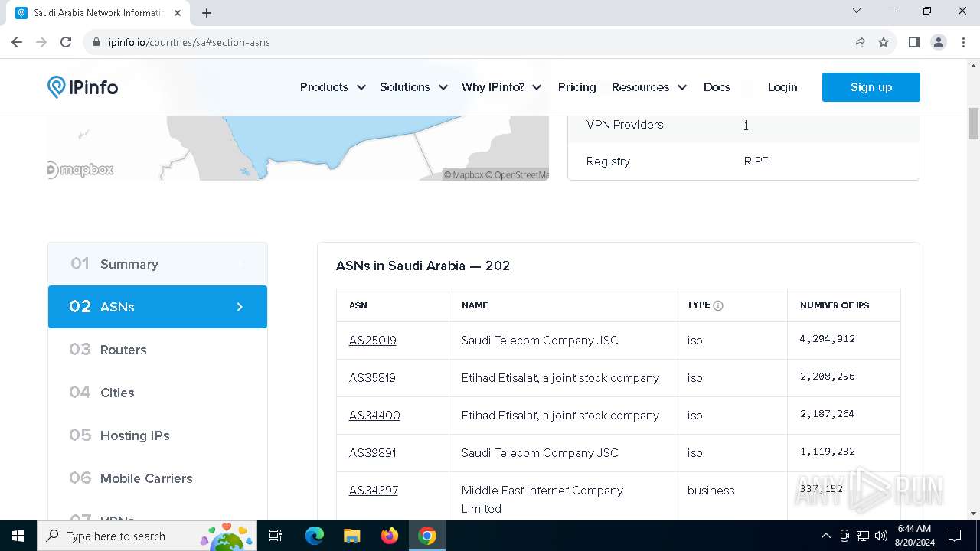Expand the Products menu
Image resolution: width=980 pixels, height=551 pixels.
(x=333, y=87)
